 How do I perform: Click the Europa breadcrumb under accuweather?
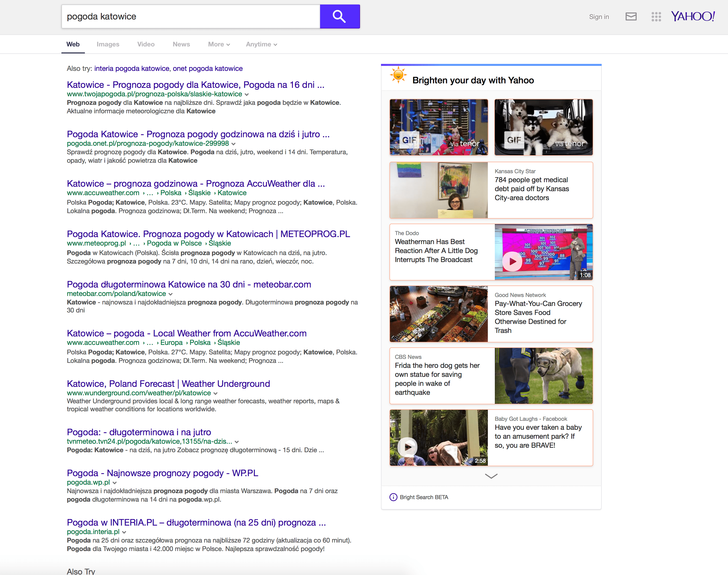tap(172, 342)
